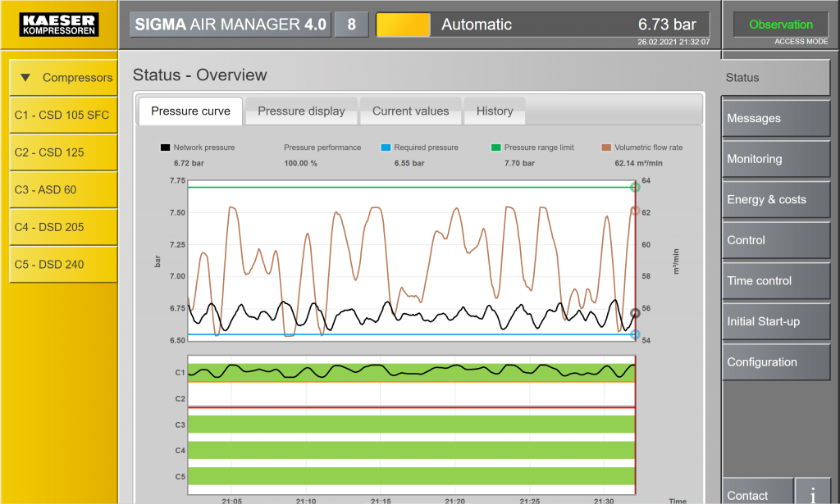
Task: Click the brown circle marker on flow rate curve
Action: [x=635, y=211]
